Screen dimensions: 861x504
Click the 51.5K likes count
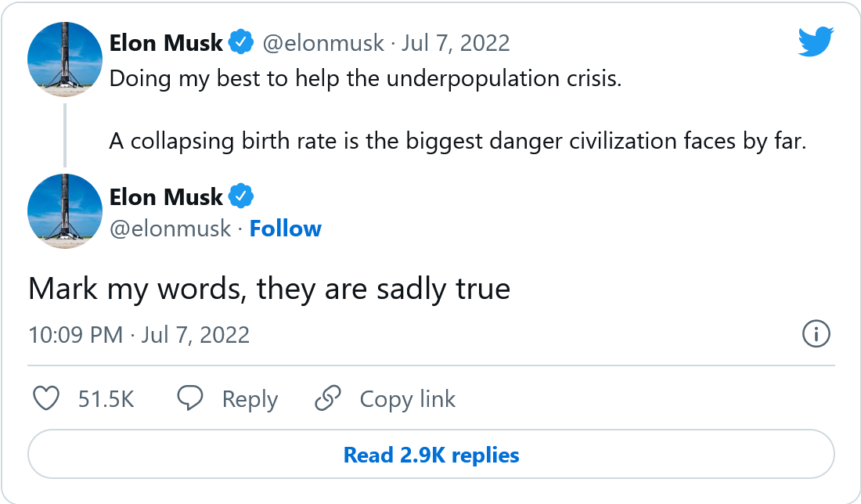click(x=106, y=399)
